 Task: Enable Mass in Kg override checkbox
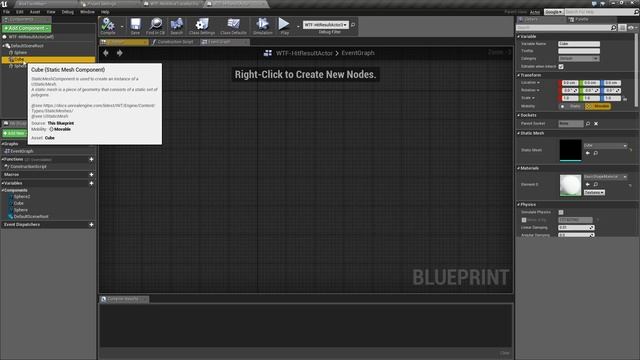coord(524,220)
